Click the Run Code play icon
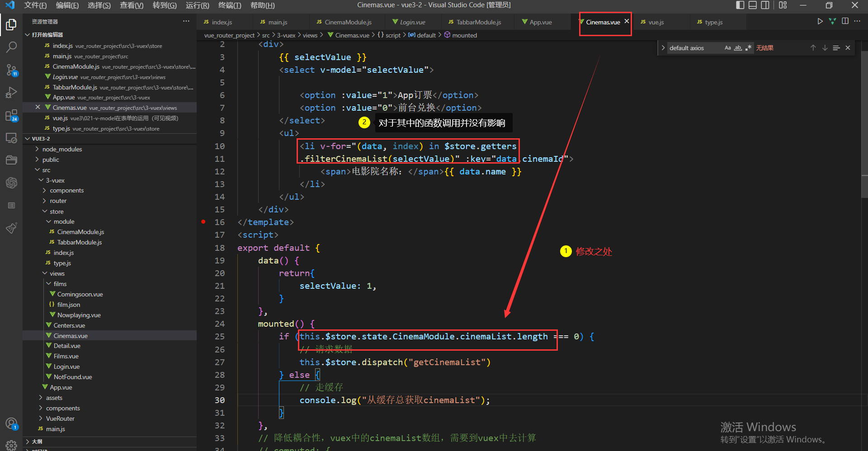 coord(820,21)
